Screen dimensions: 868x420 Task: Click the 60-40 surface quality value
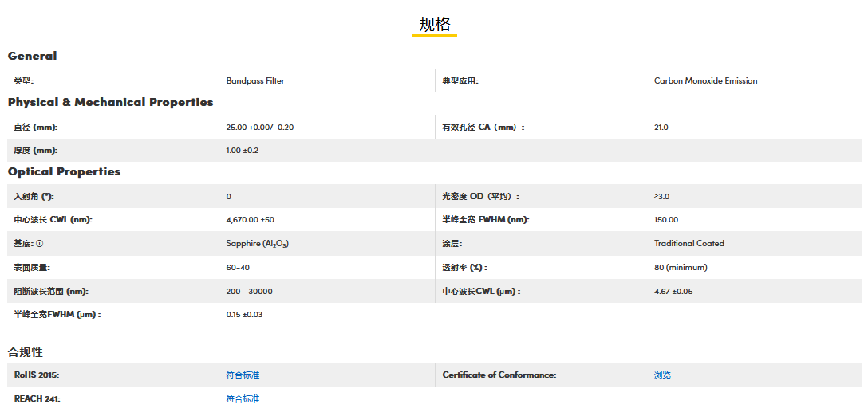pyautogui.click(x=238, y=267)
